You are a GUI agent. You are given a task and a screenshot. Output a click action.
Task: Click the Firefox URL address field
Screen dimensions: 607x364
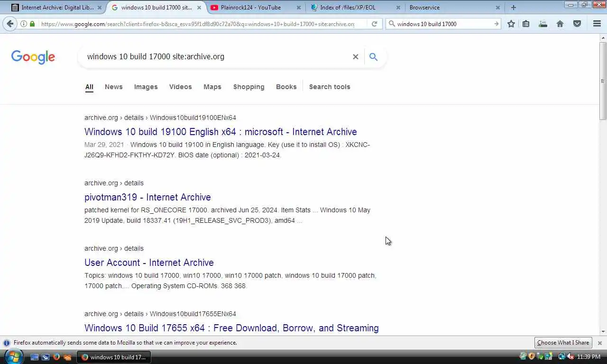pyautogui.click(x=197, y=24)
